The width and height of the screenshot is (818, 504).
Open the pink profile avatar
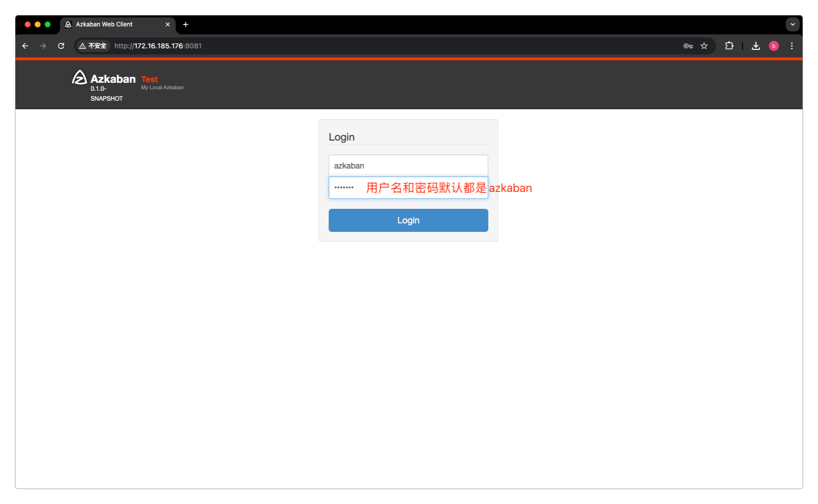(x=774, y=46)
